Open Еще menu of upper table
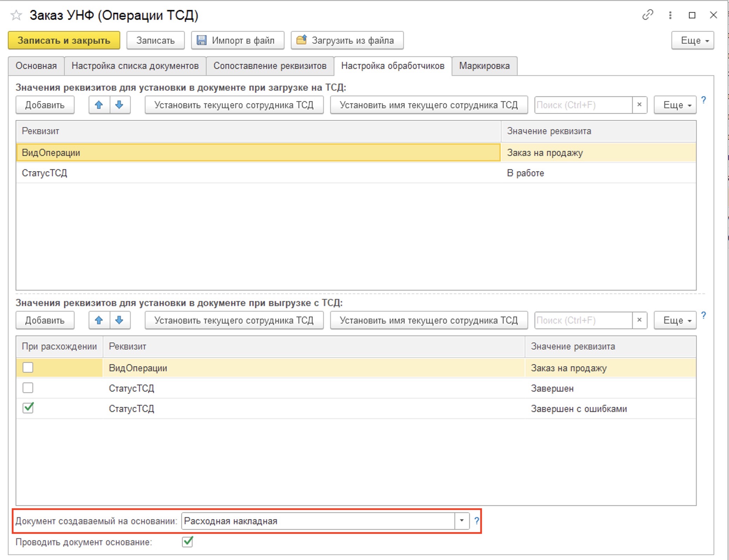Viewport: 729px width, 560px height. tap(675, 105)
